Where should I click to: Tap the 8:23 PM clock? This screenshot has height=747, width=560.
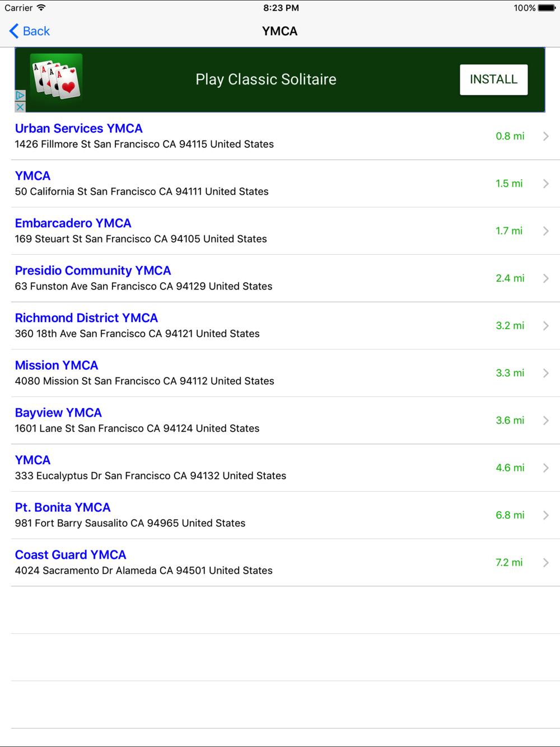pyautogui.click(x=281, y=8)
